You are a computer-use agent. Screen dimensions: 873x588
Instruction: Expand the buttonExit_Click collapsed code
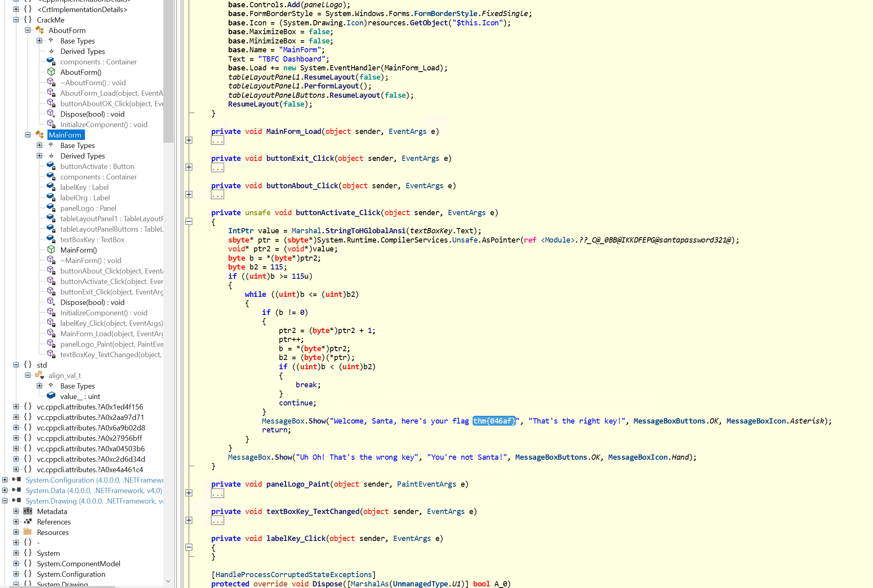(x=189, y=167)
